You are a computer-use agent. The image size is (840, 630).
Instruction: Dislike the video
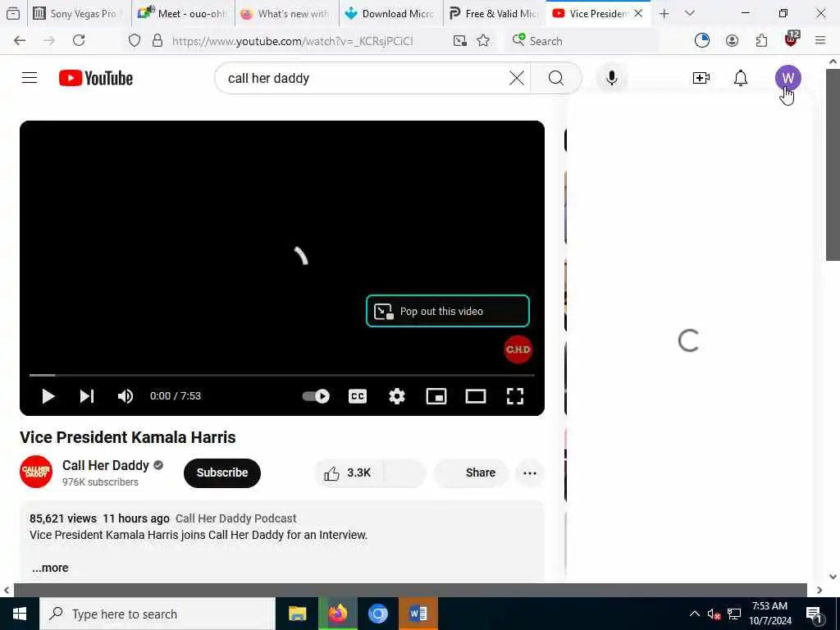[405, 472]
